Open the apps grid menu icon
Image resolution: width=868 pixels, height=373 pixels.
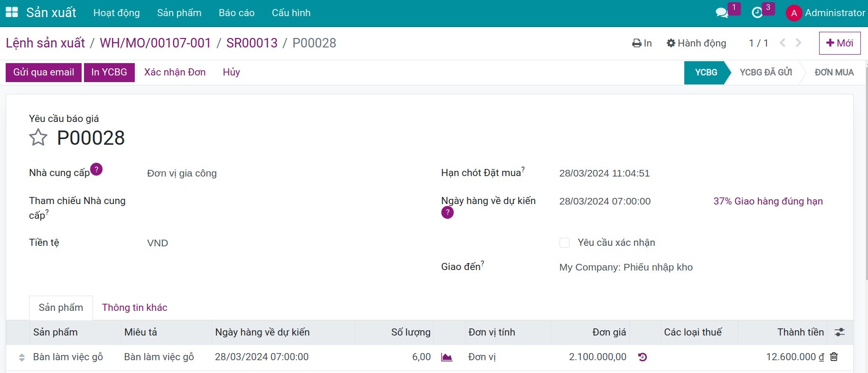click(11, 13)
